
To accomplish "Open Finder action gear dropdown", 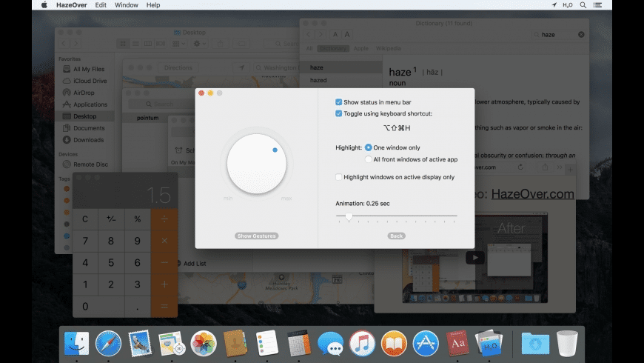I will pyautogui.click(x=199, y=44).
